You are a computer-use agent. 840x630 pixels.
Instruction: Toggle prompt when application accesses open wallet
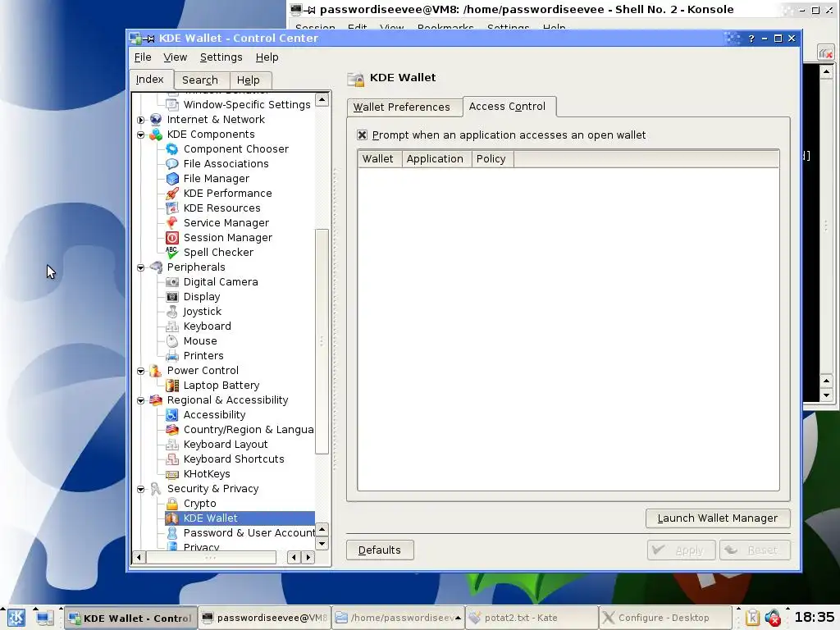(x=362, y=135)
